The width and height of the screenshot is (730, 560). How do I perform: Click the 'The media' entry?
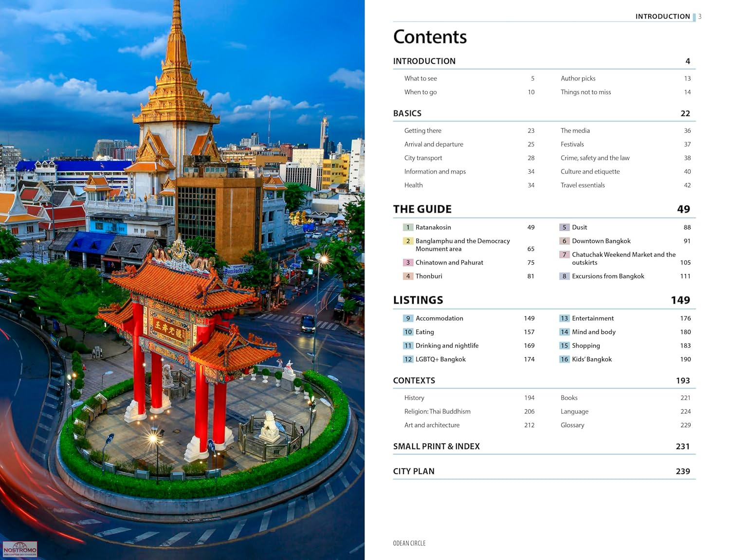coord(575,130)
